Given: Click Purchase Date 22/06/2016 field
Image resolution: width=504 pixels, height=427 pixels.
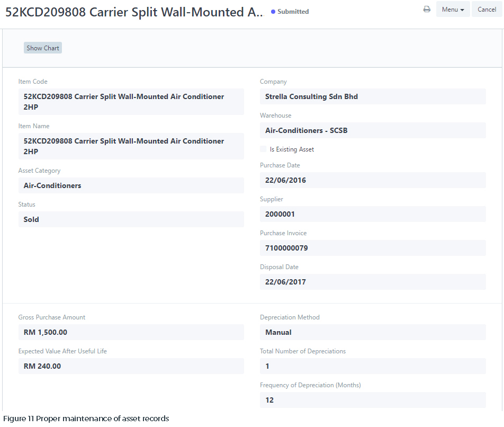Looking at the screenshot, I should click(x=373, y=180).
